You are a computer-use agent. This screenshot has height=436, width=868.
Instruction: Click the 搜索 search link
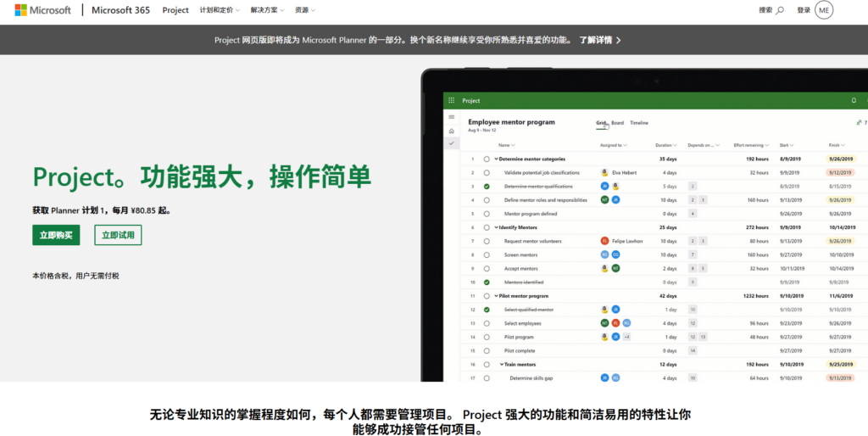766,10
